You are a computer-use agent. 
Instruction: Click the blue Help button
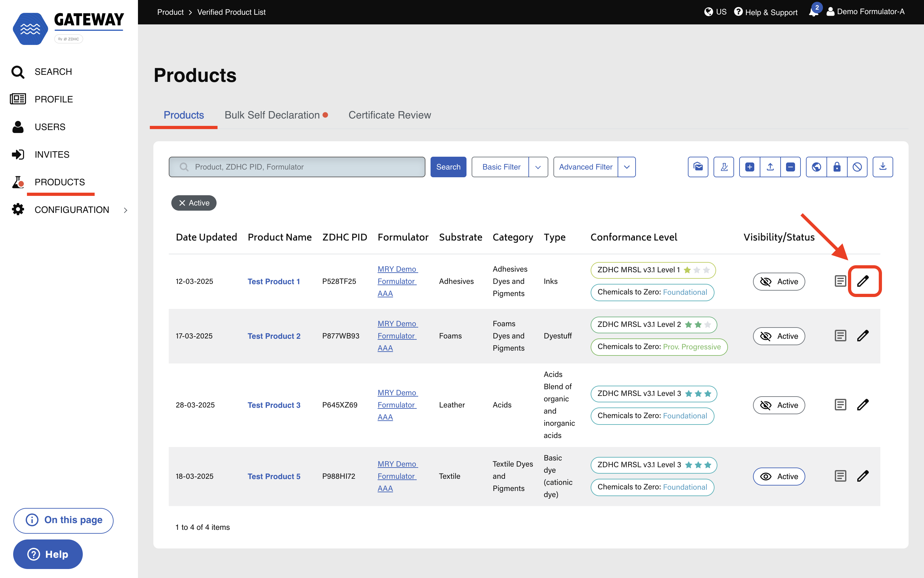coord(48,554)
